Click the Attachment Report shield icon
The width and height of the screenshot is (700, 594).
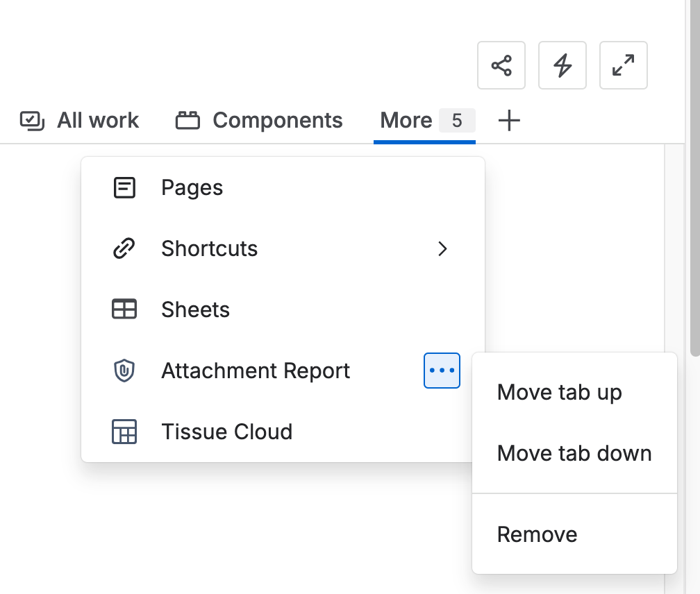124,371
